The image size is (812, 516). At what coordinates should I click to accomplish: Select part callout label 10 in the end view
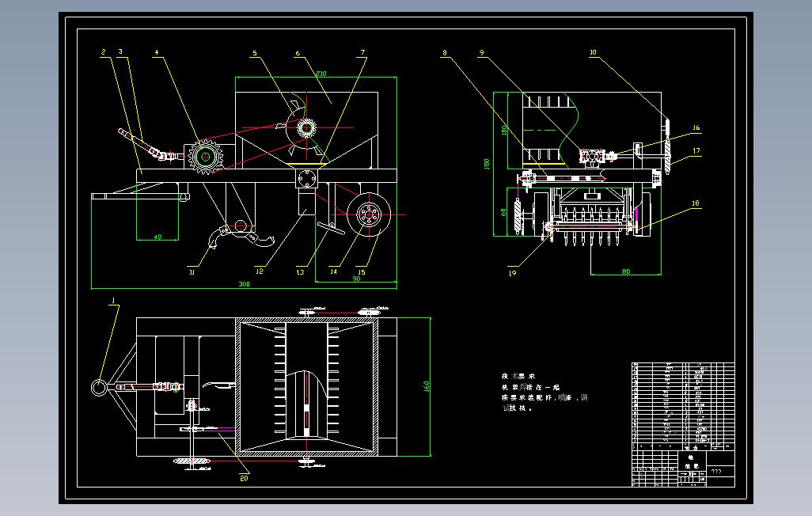click(x=593, y=52)
